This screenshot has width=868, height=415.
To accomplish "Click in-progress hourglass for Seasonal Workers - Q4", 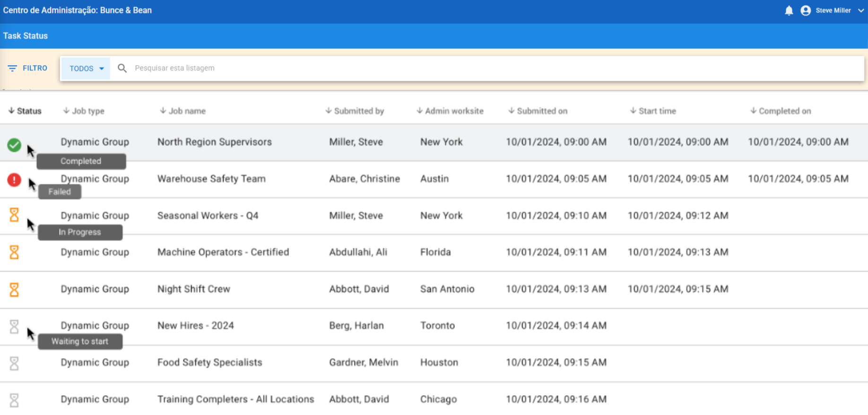I will click(x=14, y=215).
